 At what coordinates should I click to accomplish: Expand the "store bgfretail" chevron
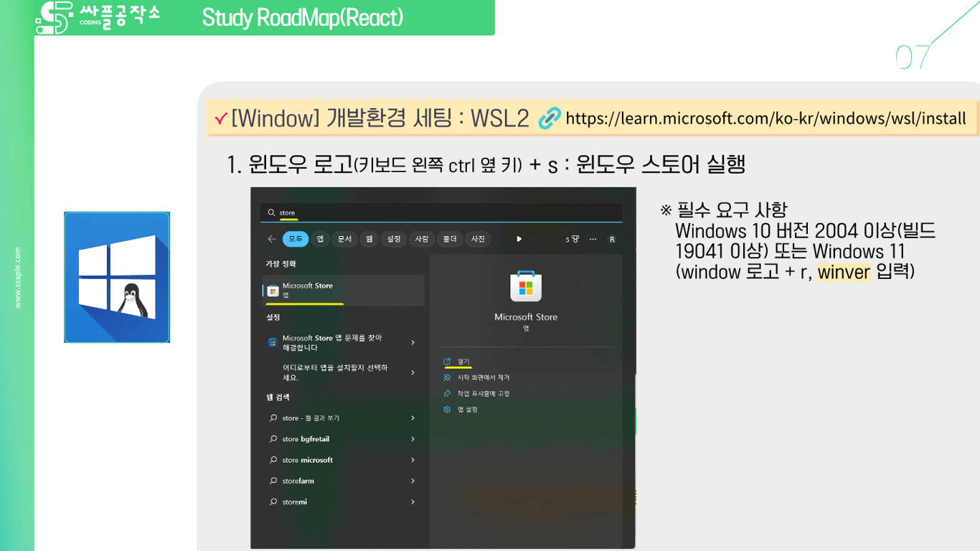pos(413,439)
